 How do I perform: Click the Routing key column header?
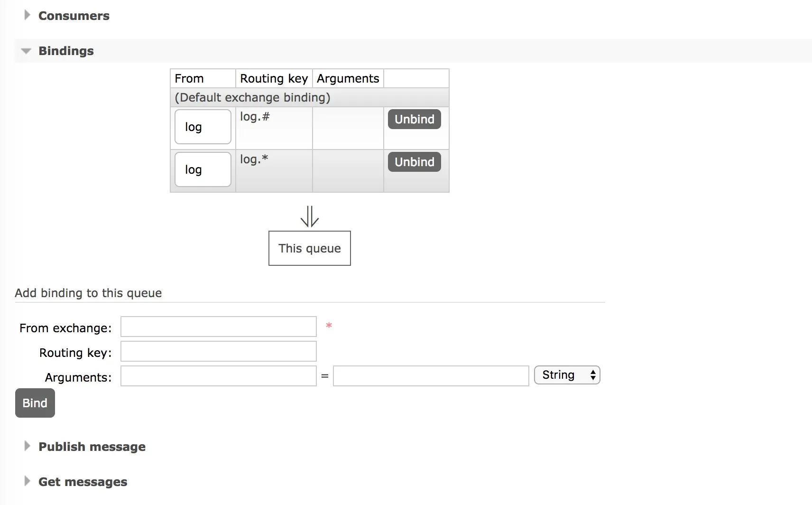coord(274,78)
